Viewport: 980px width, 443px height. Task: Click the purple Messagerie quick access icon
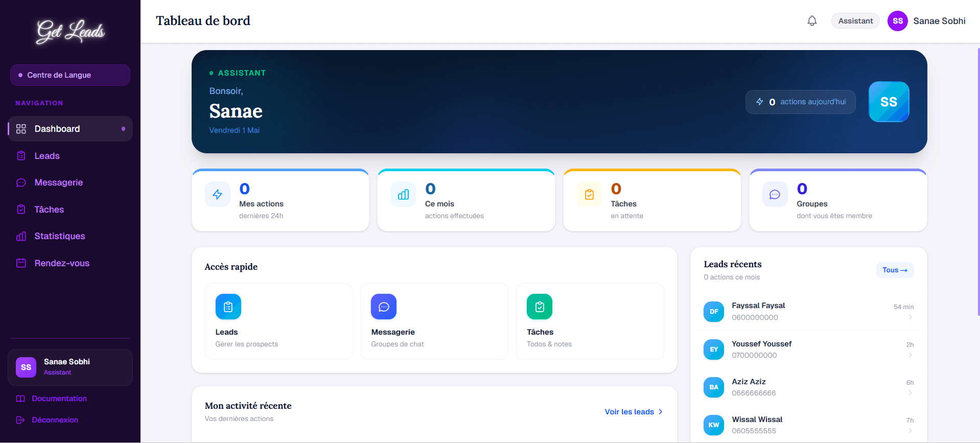point(384,307)
